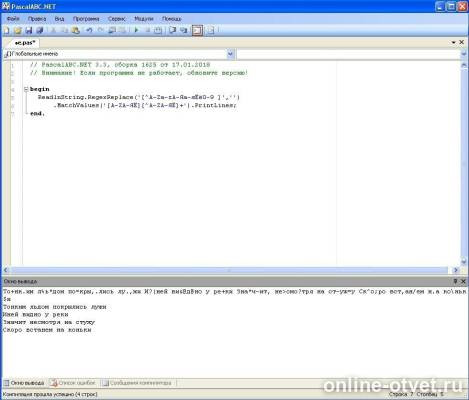Open the Вид menu
This screenshot has height=400, width=469.
click(x=59, y=19)
